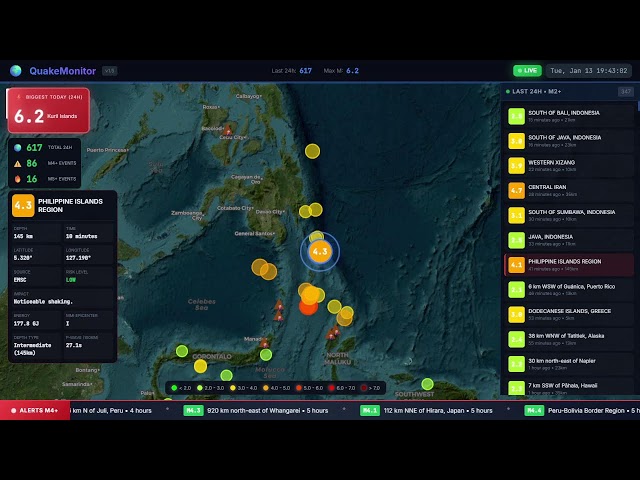Image resolution: width=640 pixels, height=480 pixels.
Task: Click the Risk Level LOW value
Action: pos(71,280)
